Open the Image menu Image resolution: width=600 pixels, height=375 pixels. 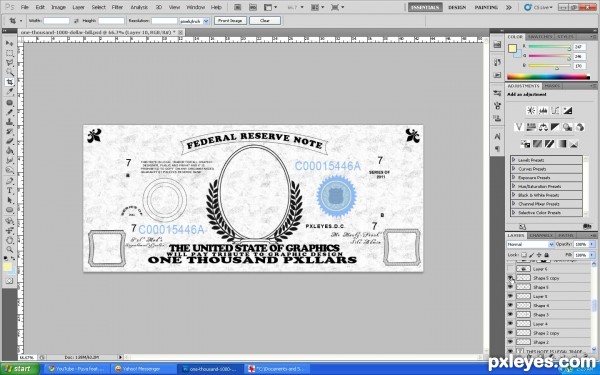click(59, 7)
